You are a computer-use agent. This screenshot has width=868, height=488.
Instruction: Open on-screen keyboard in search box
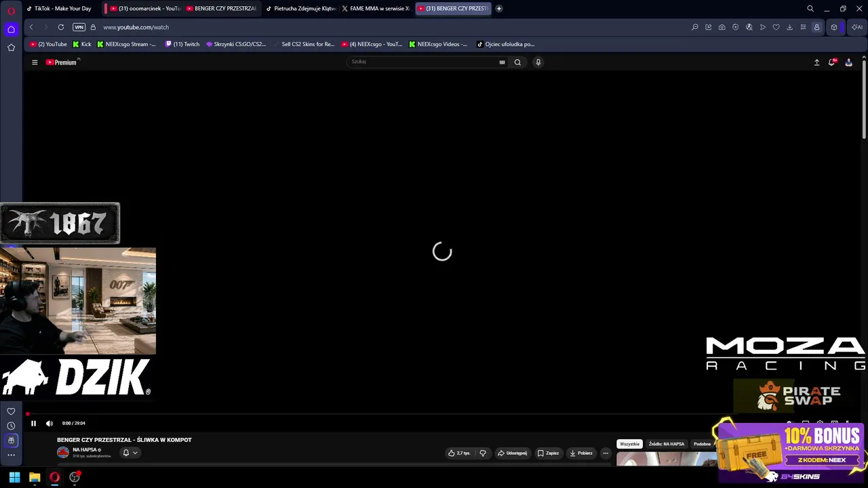click(x=502, y=62)
